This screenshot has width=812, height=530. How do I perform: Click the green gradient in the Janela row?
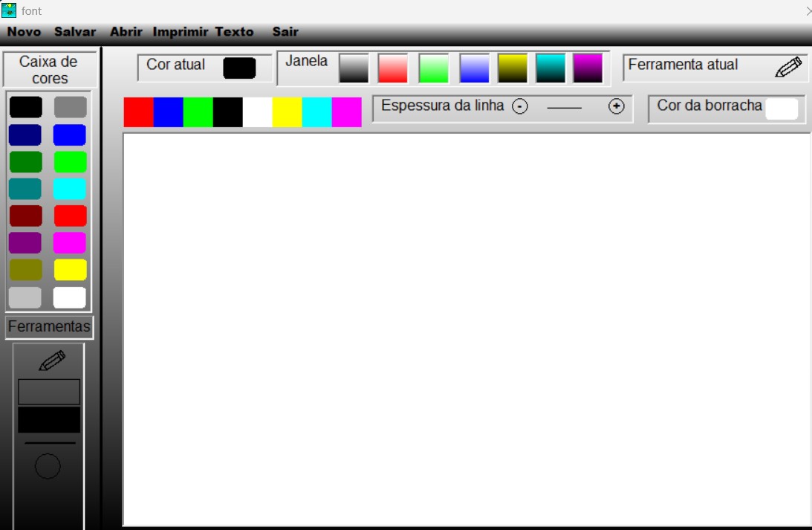[433, 69]
